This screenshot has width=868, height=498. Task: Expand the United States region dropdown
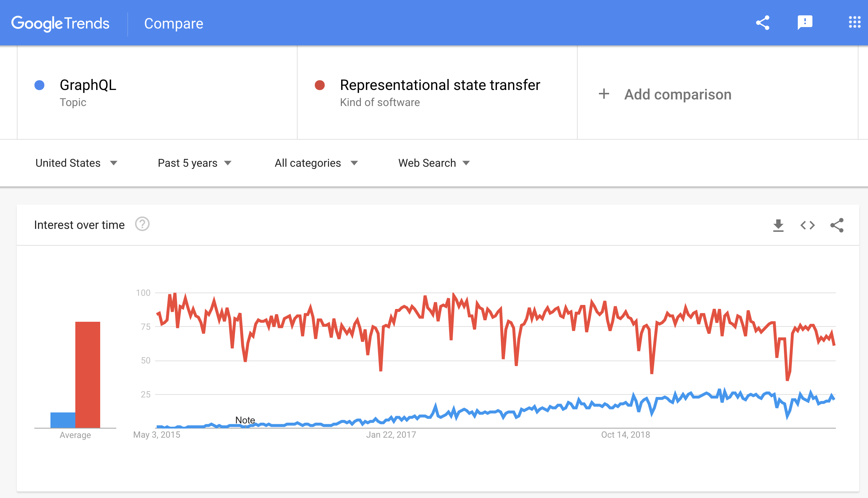[x=76, y=163]
